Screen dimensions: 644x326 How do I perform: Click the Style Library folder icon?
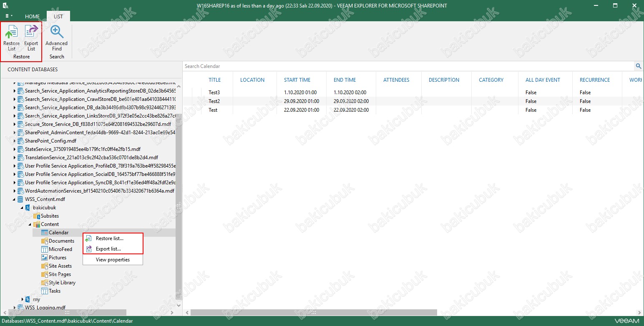(45, 283)
